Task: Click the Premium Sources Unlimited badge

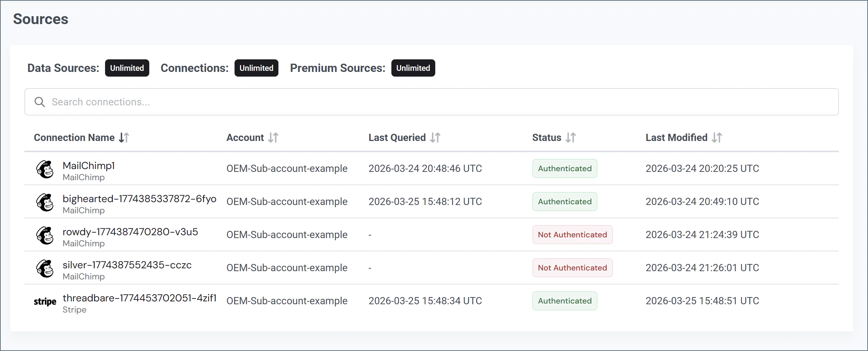Action: tap(413, 68)
